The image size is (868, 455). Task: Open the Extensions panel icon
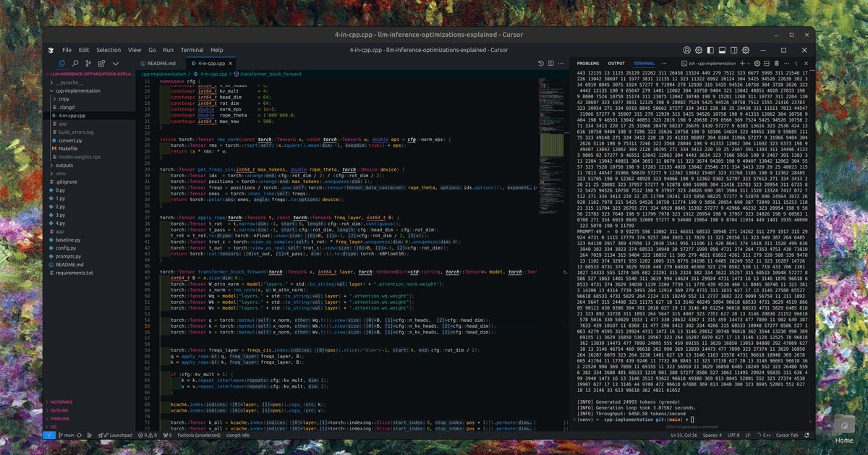(x=101, y=64)
